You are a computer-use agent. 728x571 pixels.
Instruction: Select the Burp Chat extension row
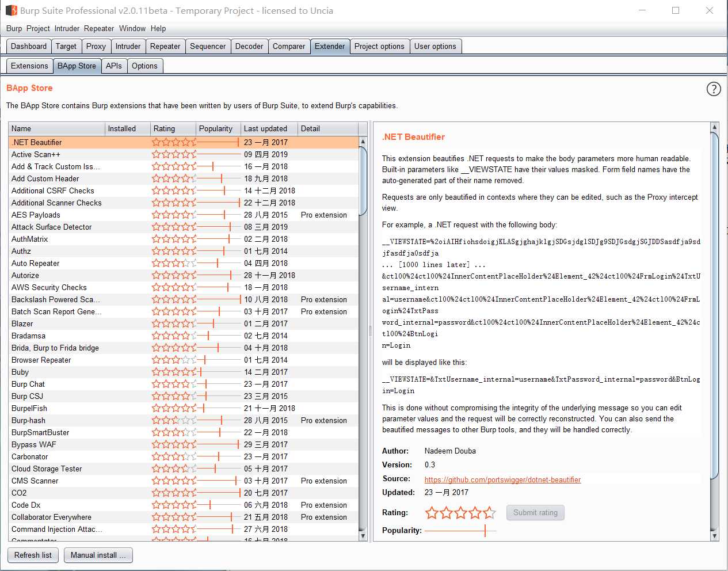tap(184, 384)
